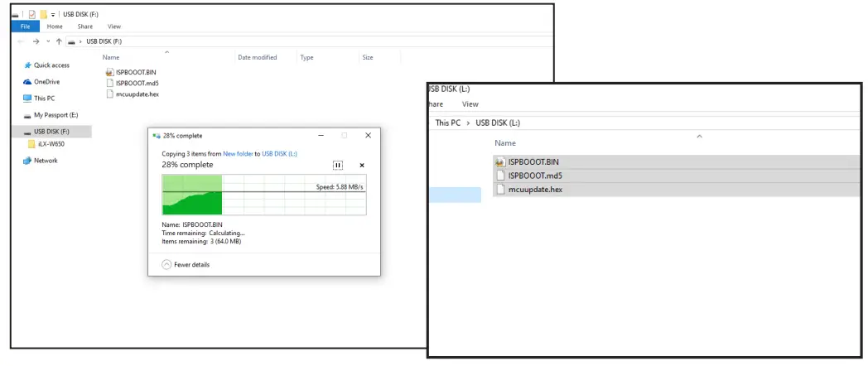Click the mcuupdate.hex file icon in the L: window
868x366 pixels.
(x=500, y=190)
